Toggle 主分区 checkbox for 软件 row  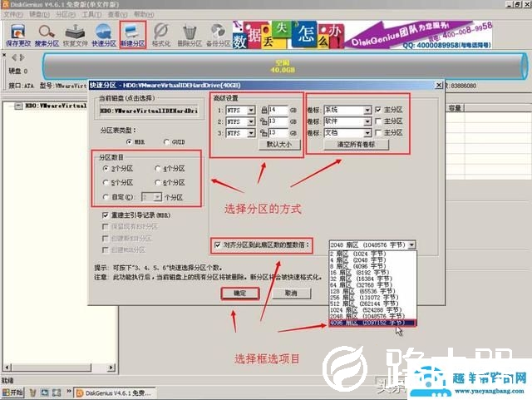click(x=378, y=121)
